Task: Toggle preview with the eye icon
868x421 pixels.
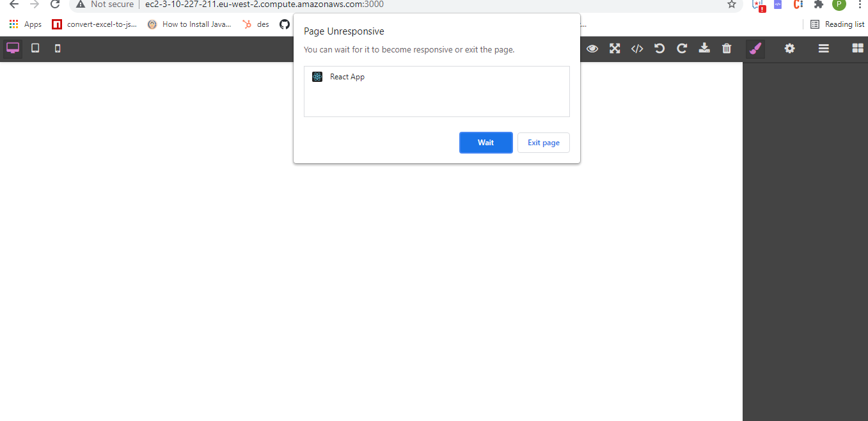Action: (x=592, y=49)
